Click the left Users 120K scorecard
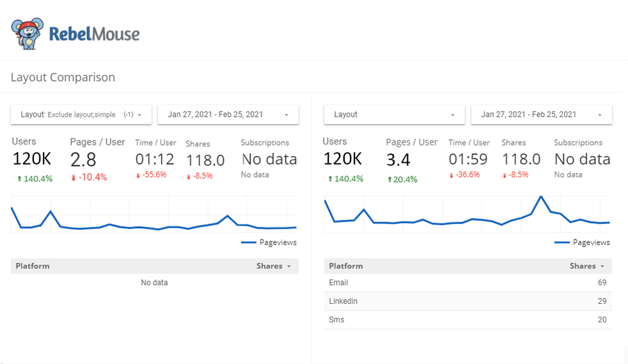Viewport: 628px width, 364px height. pyautogui.click(x=32, y=159)
